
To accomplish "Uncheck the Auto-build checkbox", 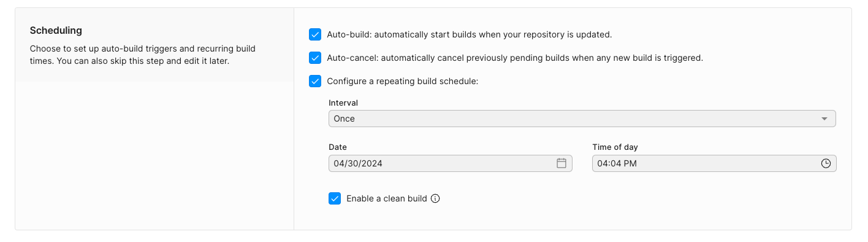I will tap(315, 34).
